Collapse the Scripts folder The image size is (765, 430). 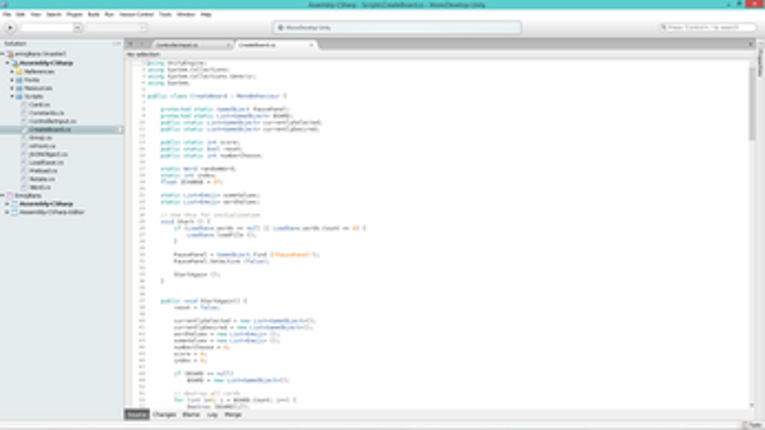click(12, 97)
